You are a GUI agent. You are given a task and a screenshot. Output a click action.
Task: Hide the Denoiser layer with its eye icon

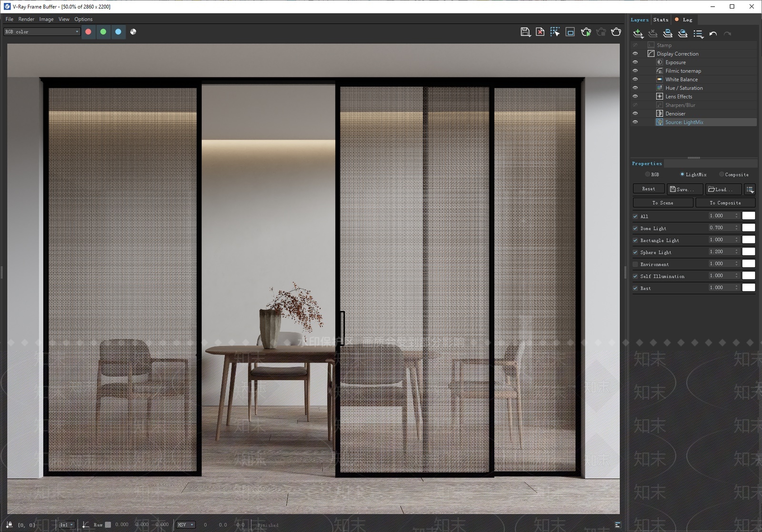pyautogui.click(x=635, y=114)
